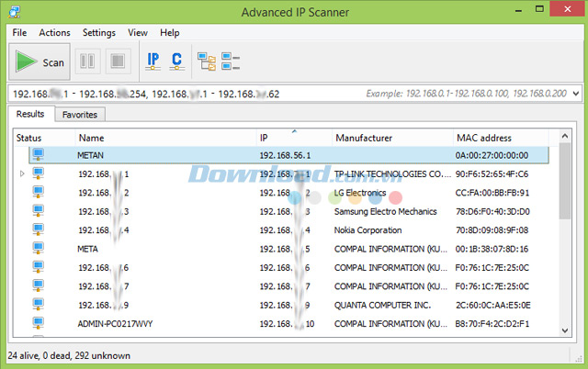Click the computer icon of the TP-LINK row
The image size is (588, 369).
[x=38, y=173]
